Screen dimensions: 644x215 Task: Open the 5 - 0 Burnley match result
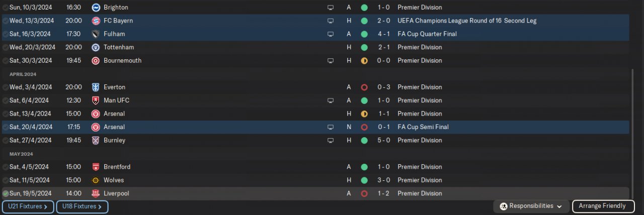click(x=384, y=141)
